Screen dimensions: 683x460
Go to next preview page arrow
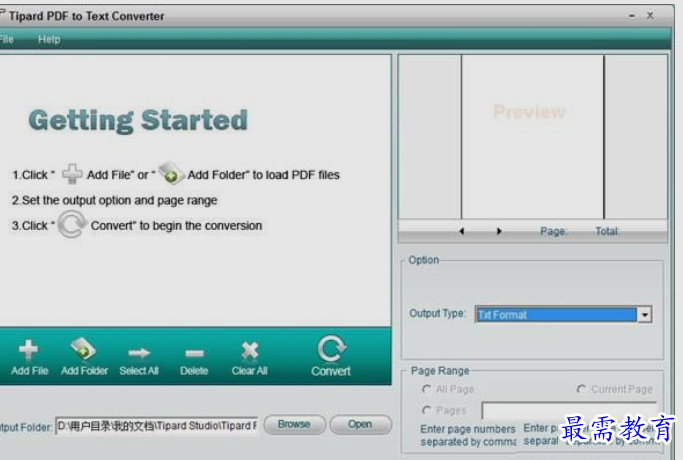(x=499, y=231)
